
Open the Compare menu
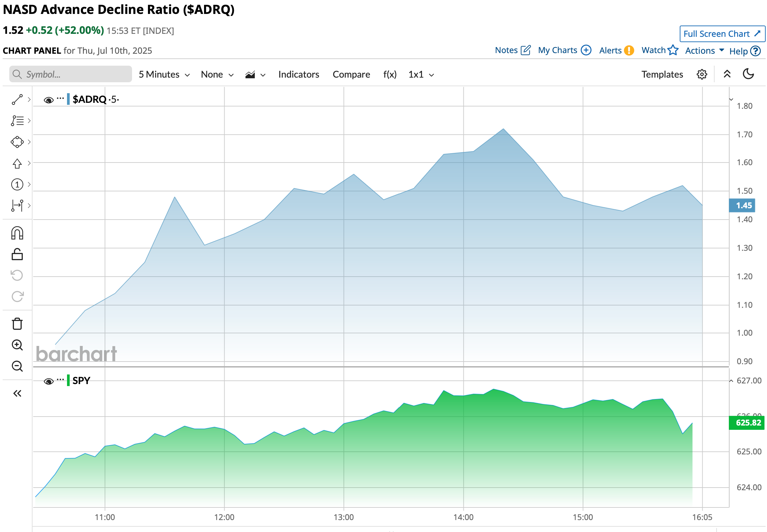coord(351,74)
